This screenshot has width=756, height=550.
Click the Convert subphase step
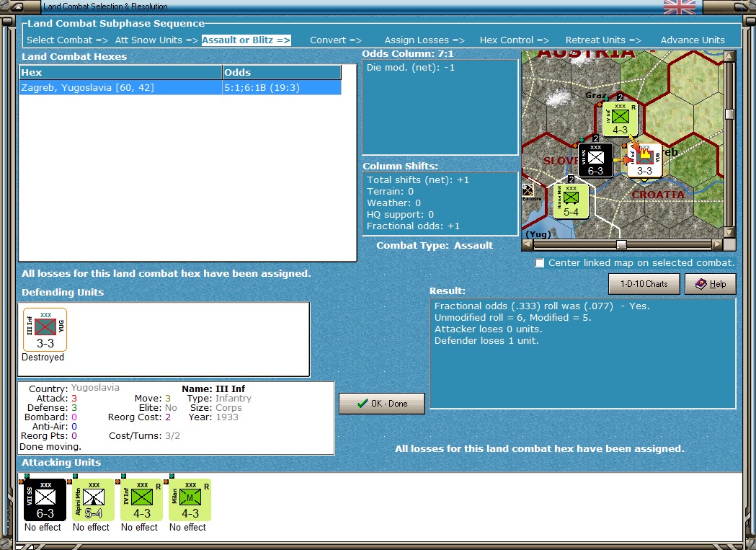click(x=336, y=40)
